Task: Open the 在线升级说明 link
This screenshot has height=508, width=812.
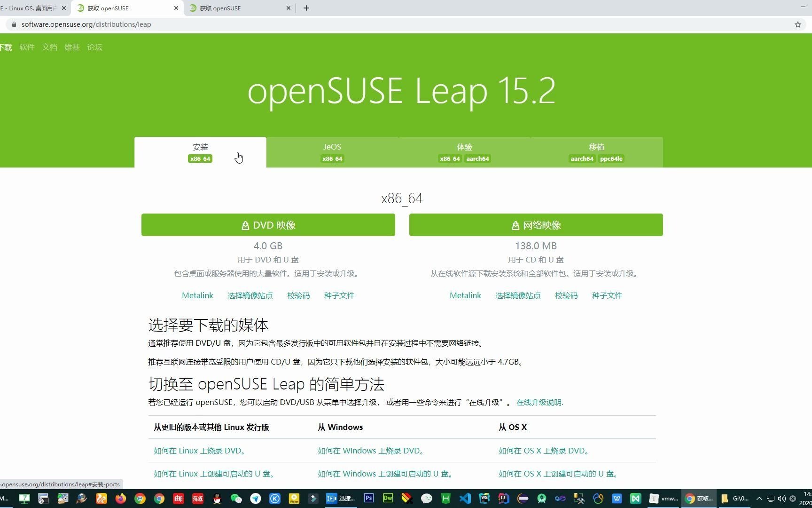Action: [539, 402]
